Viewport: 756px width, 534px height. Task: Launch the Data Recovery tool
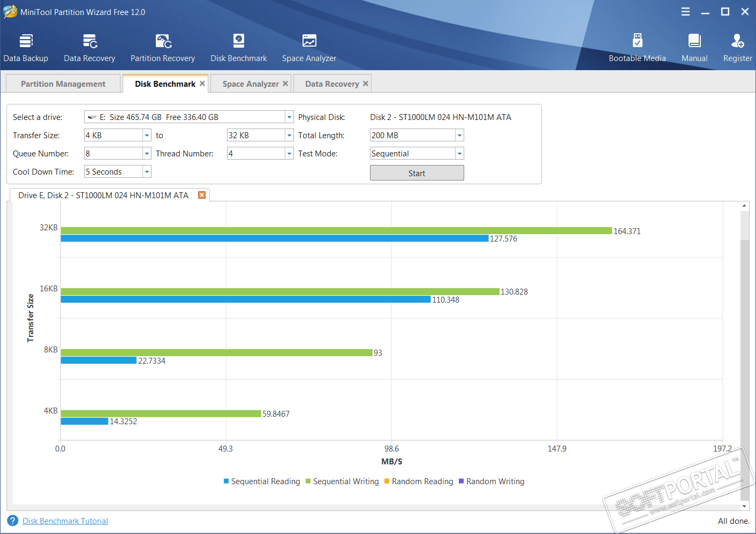coord(89,48)
